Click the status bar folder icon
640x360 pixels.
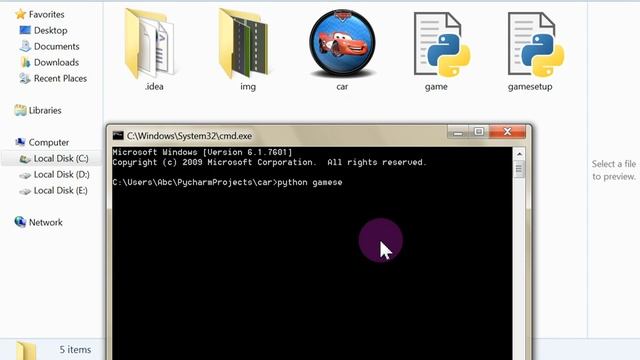pos(26,351)
